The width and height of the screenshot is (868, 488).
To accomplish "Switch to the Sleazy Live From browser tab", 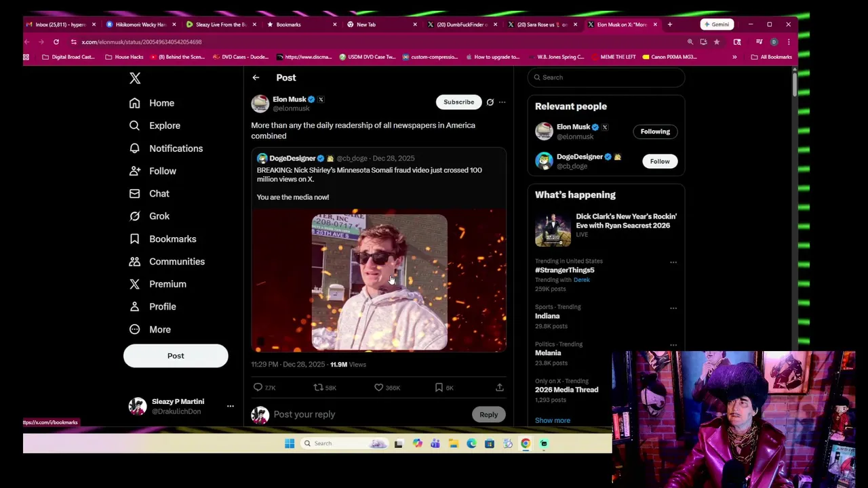I will 220,24.
